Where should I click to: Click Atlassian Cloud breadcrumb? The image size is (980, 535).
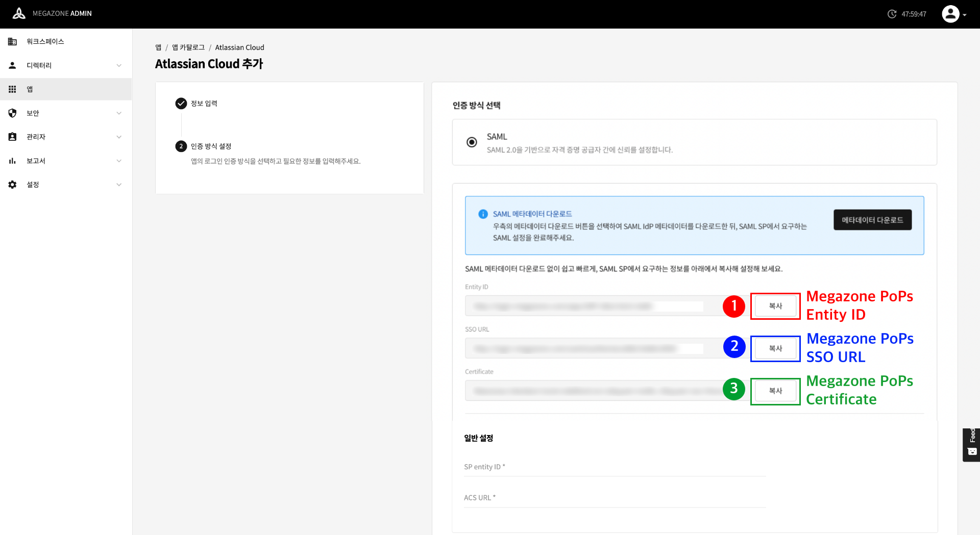click(x=239, y=47)
